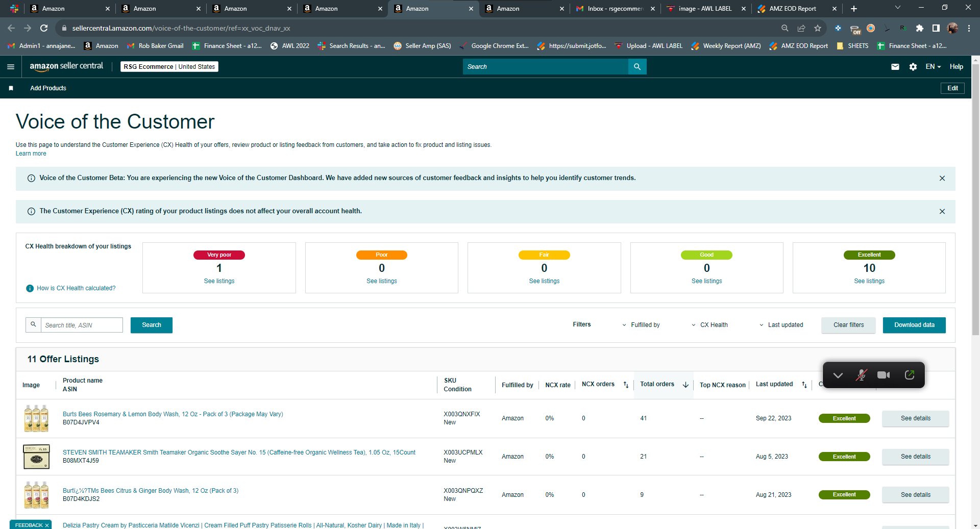Click Edit on the Add Products bar

[x=952, y=88]
